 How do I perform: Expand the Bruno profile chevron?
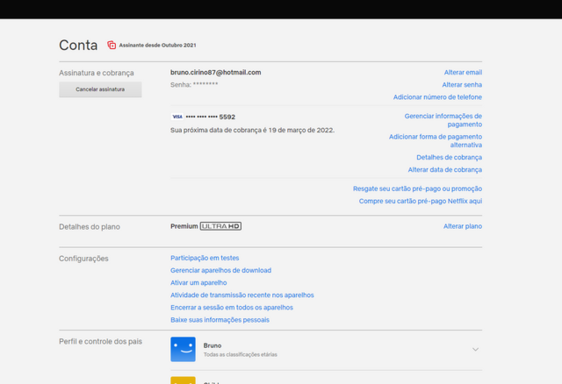point(475,349)
